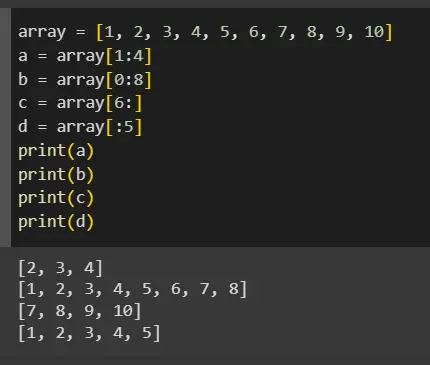
Task: Click the code line 'b = array[0:8]'
Action: (85, 80)
